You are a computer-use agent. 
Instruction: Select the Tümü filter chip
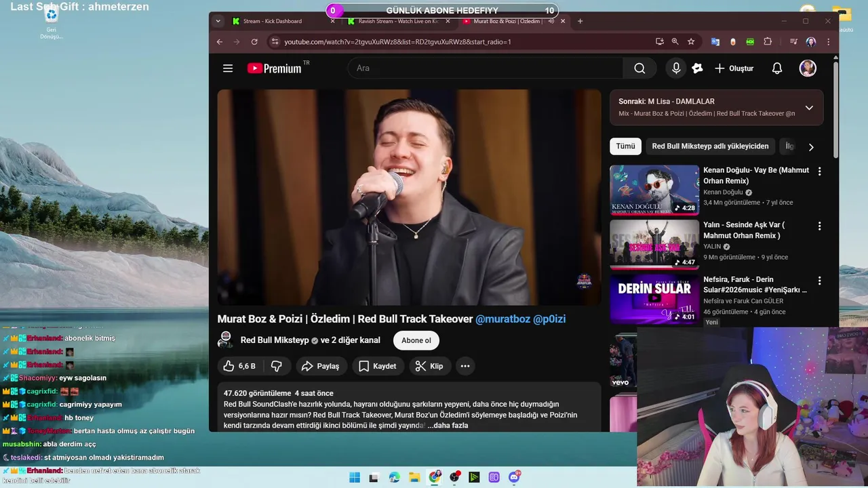[625, 146]
